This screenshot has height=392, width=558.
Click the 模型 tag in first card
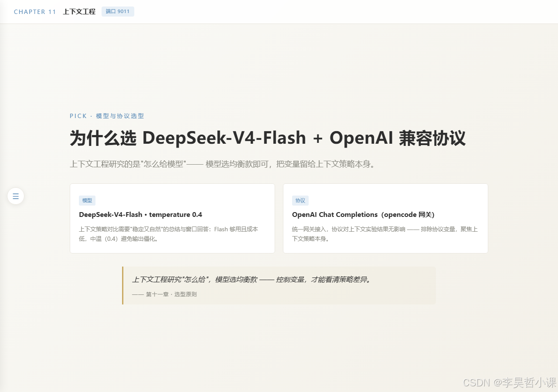pyautogui.click(x=87, y=200)
